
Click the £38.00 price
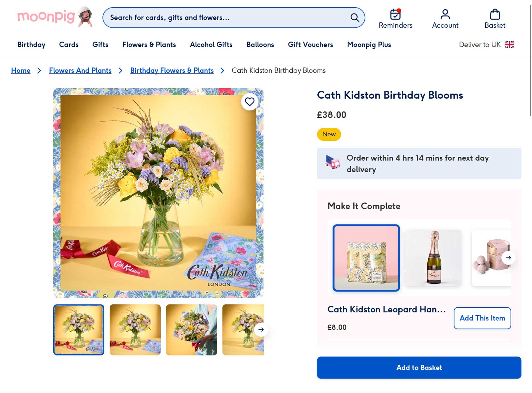coord(332,115)
